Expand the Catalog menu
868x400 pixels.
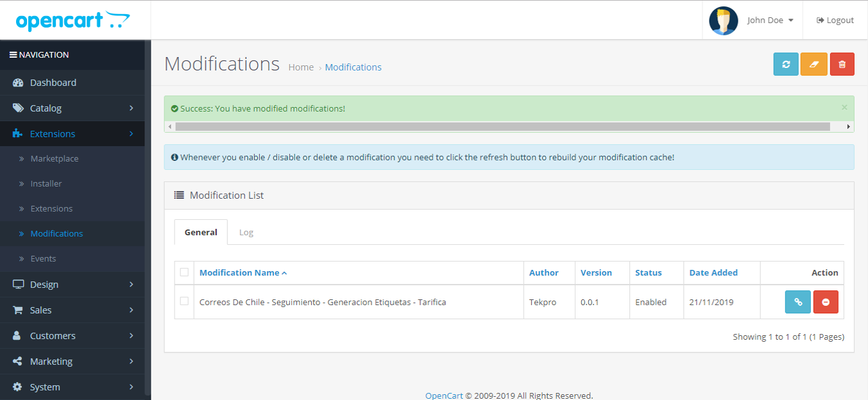[x=46, y=108]
